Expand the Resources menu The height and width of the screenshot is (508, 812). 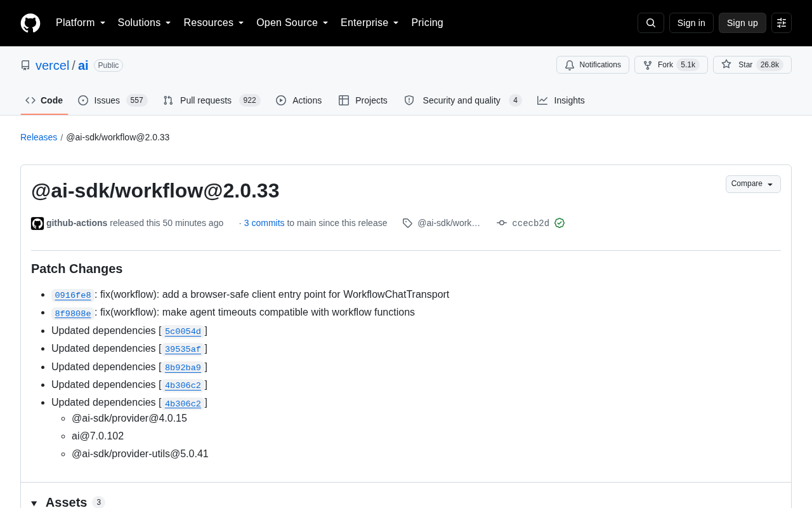[x=214, y=23]
